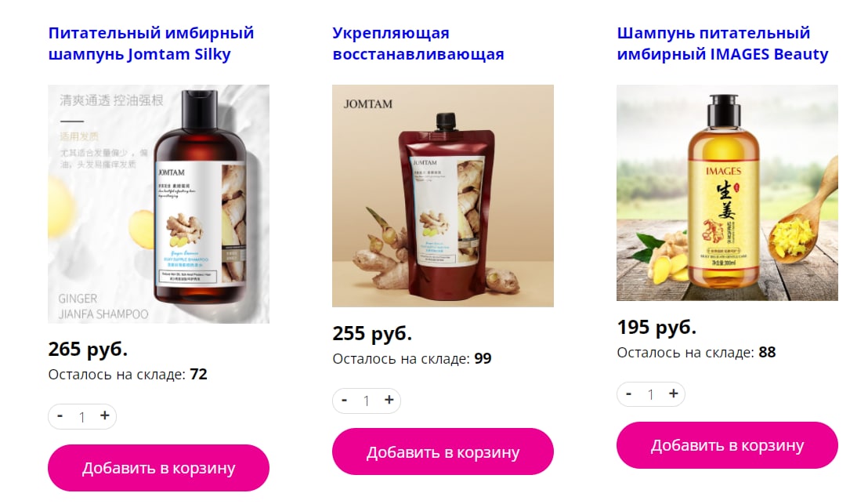Click minus on 255 руб. product quantity
This screenshot has height=504, width=868.
point(345,400)
